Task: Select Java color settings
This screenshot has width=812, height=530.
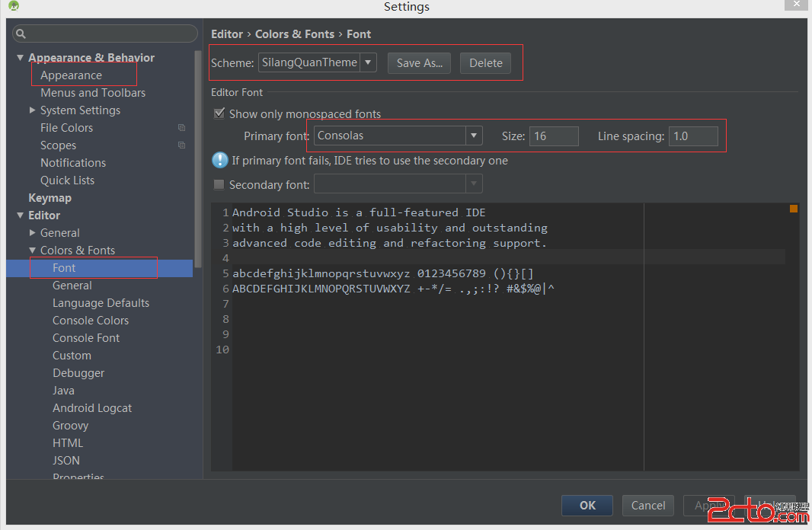Action: click(x=63, y=391)
